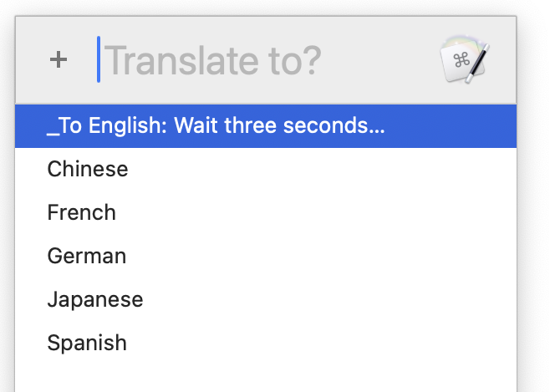
Task: Click the Spanish language row
Action: (x=87, y=343)
